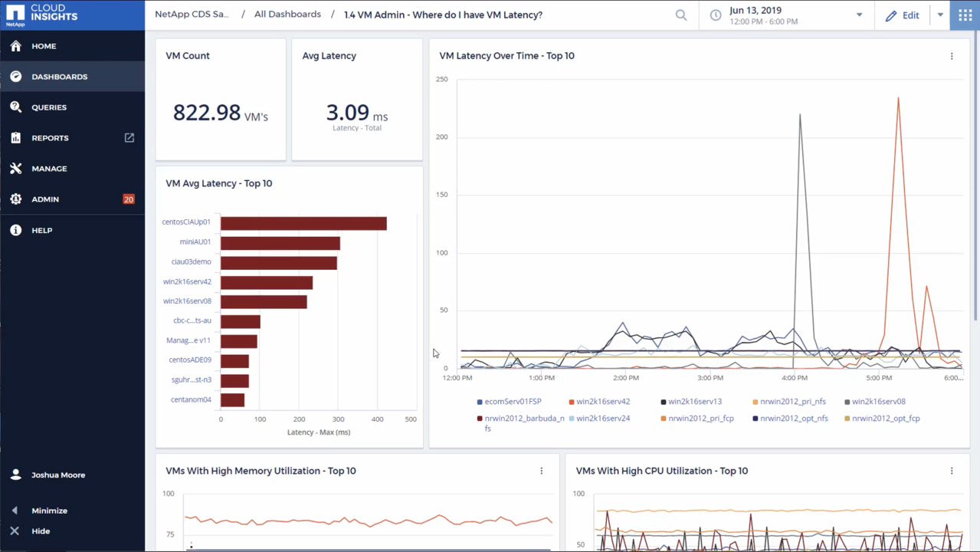
Task: Toggle win2k16serv42 series in chart legend
Action: pyautogui.click(x=602, y=402)
